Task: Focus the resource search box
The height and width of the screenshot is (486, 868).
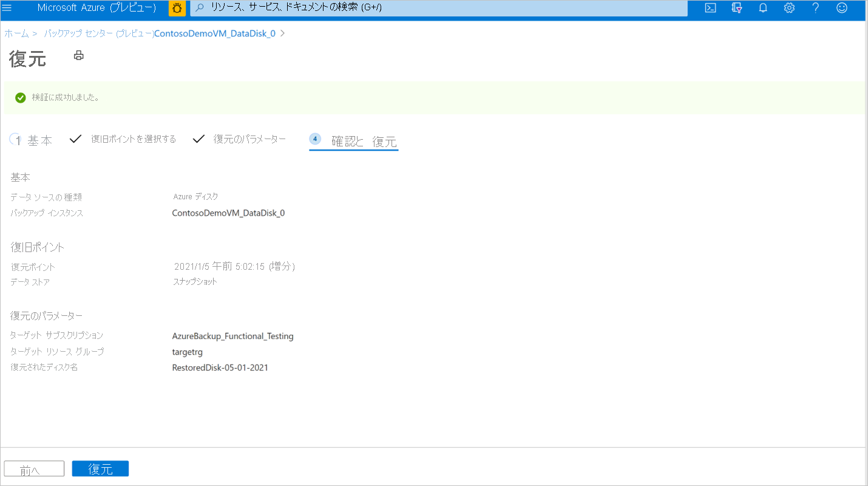Action: [439, 8]
